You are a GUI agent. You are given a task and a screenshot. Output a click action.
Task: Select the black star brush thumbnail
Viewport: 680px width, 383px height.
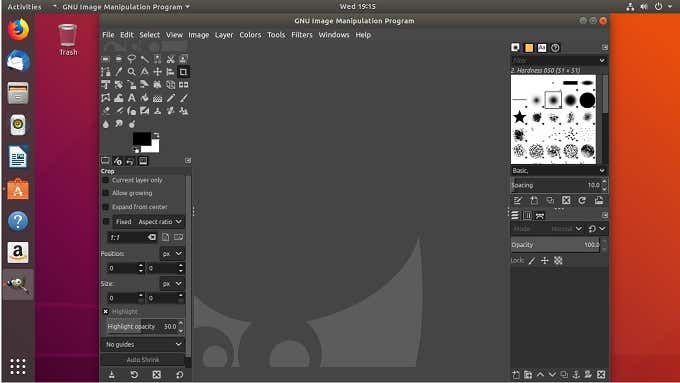(520, 117)
